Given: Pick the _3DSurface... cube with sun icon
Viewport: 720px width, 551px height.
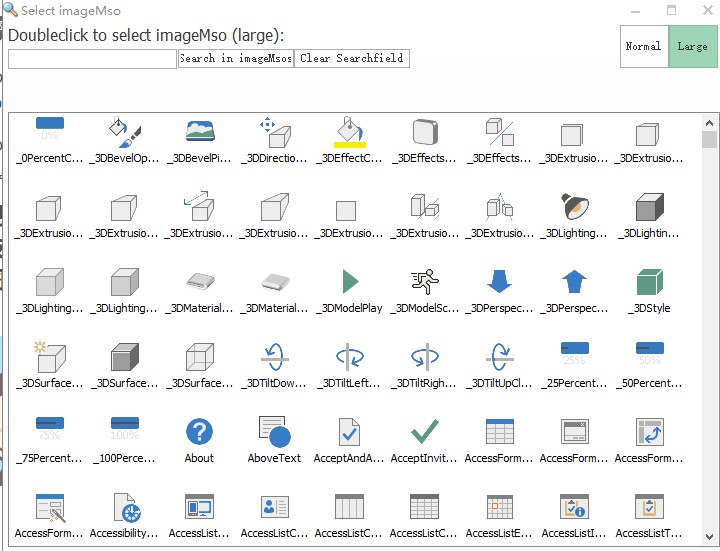Looking at the screenshot, I should (50, 357).
